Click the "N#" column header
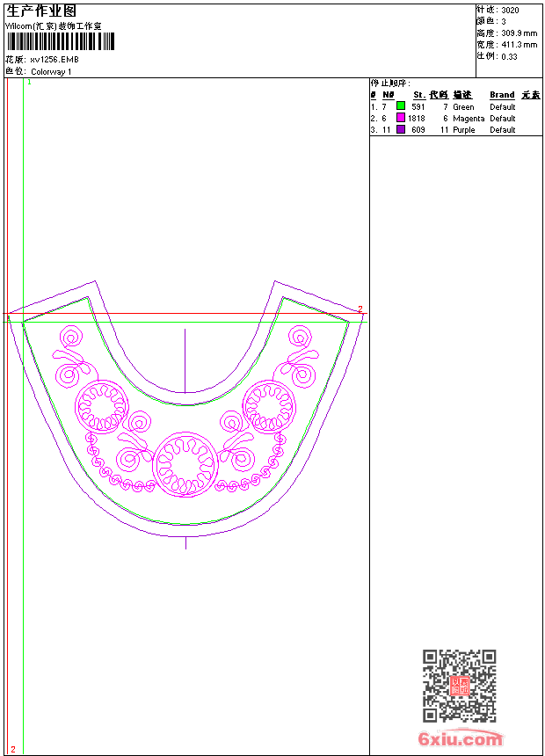This screenshot has width=545, height=756. pos(389,95)
